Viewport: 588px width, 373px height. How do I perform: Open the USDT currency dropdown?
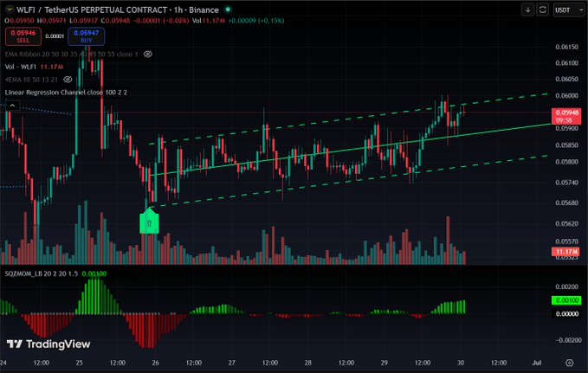[568, 10]
